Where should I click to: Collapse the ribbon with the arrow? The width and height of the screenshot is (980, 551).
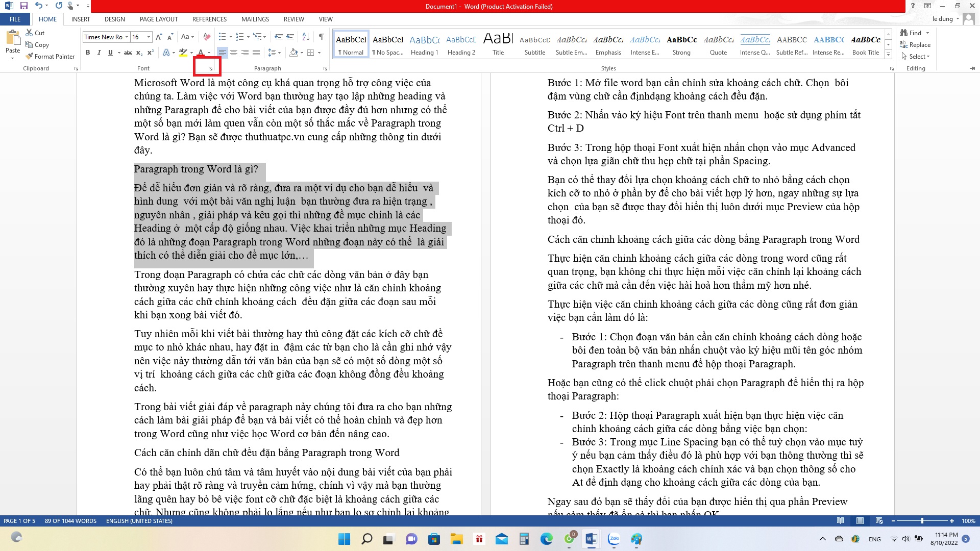click(x=972, y=68)
